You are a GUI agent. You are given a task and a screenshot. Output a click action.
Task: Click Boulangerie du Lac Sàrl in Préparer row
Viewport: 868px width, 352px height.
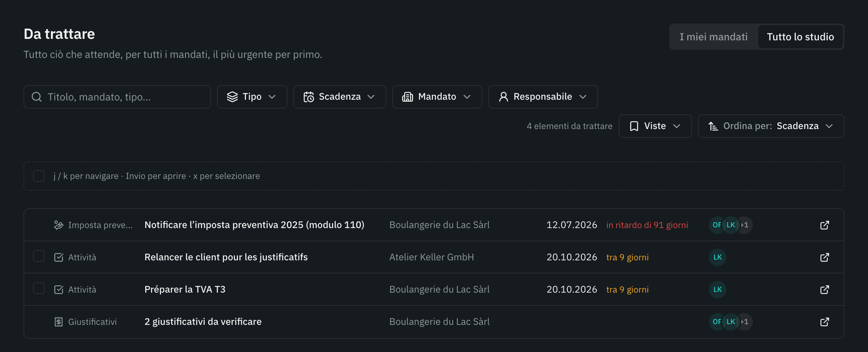coord(439,289)
